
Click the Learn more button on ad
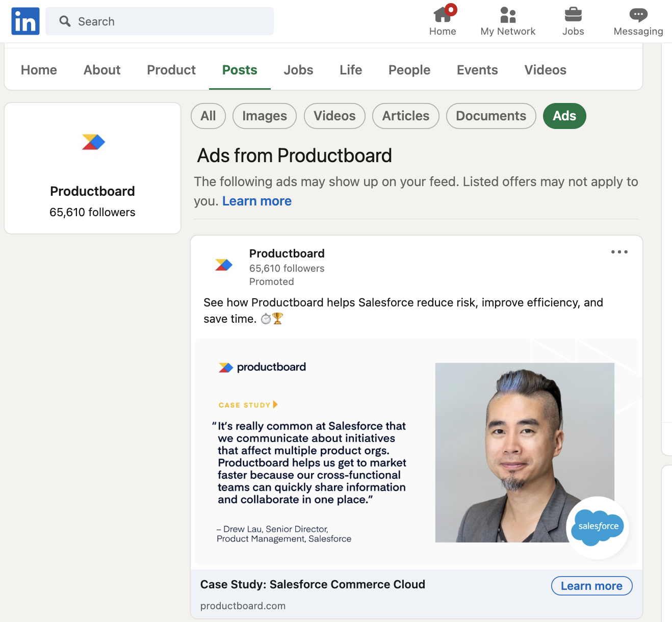tap(591, 586)
